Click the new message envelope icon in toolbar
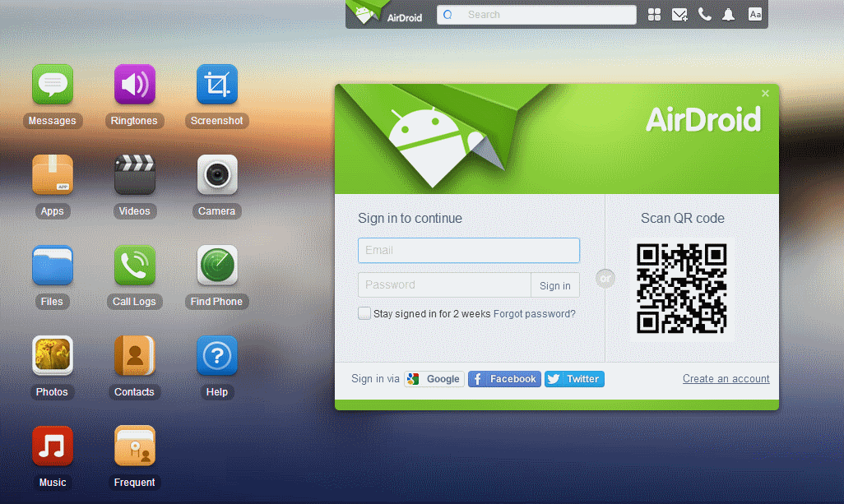 coord(679,15)
